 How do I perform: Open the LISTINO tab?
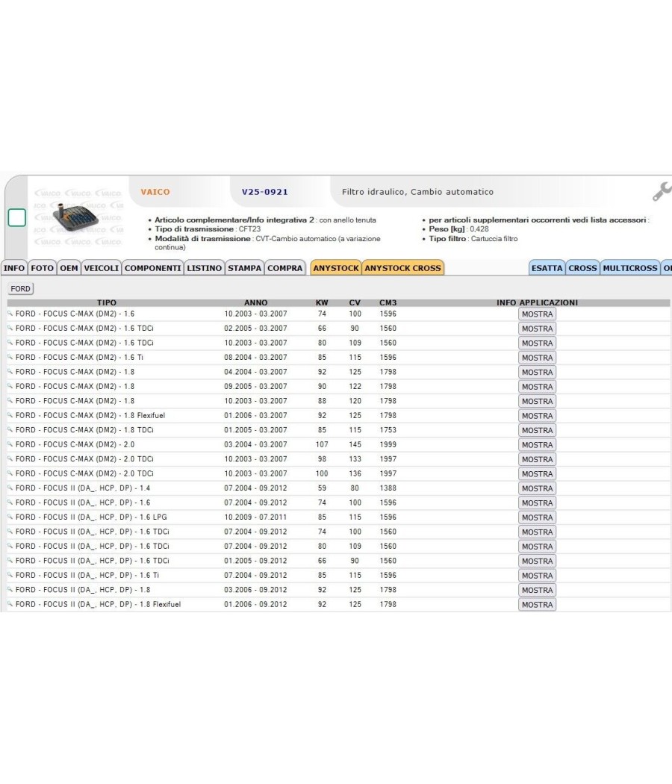click(x=205, y=268)
